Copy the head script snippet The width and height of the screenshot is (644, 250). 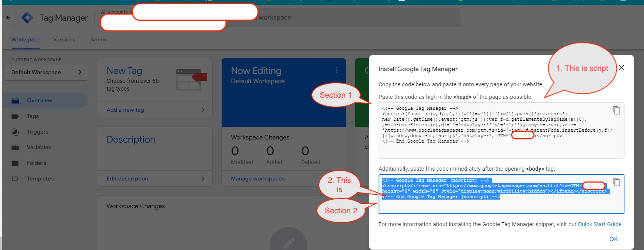[x=616, y=110]
